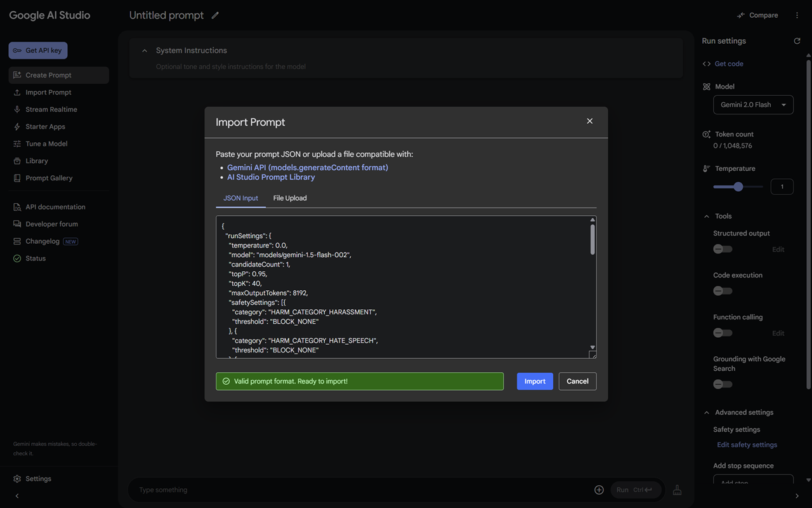This screenshot has width=812, height=508.
Task: Click the Starter Apps lightning icon
Action: point(17,126)
